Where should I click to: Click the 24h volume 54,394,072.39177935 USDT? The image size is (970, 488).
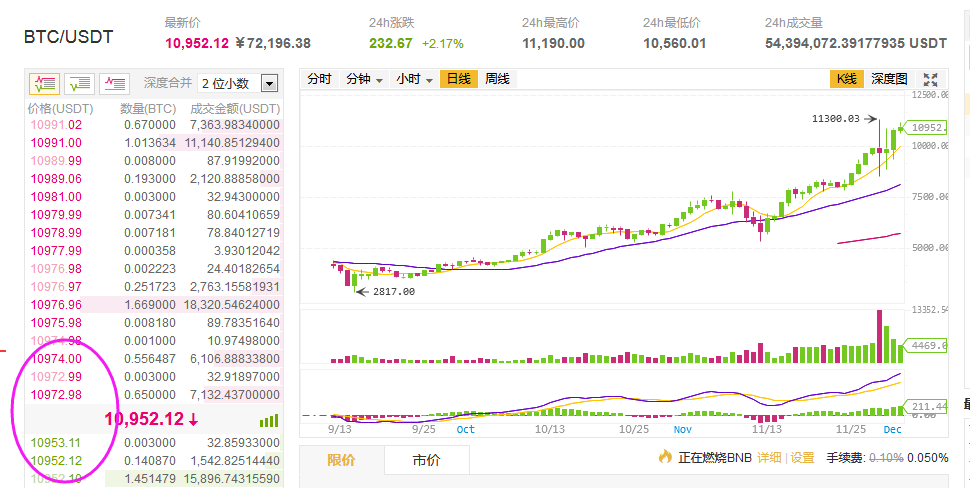856,43
